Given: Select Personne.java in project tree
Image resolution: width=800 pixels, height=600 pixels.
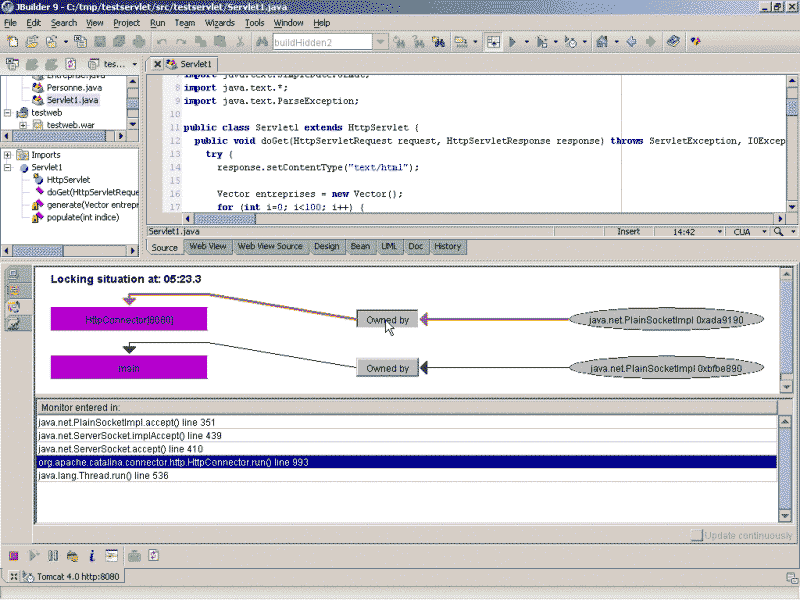Looking at the screenshot, I should [74, 88].
